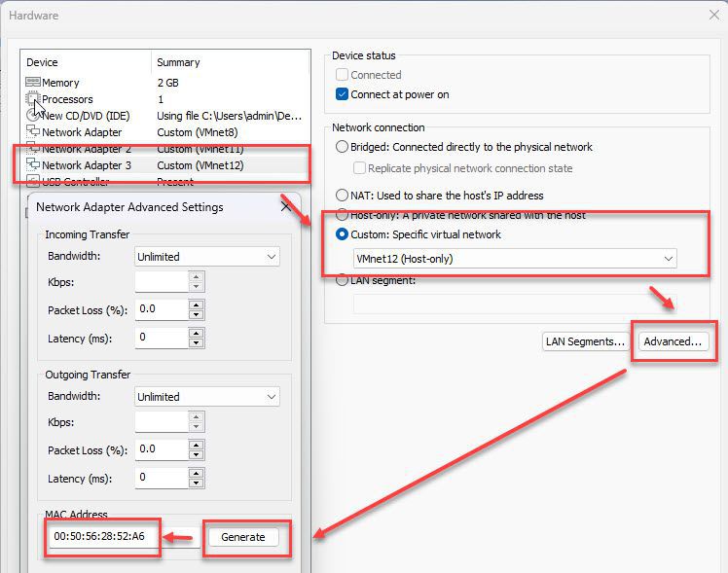
Task: Select the Memory device icon
Action: pyautogui.click(x=33, y=82)
